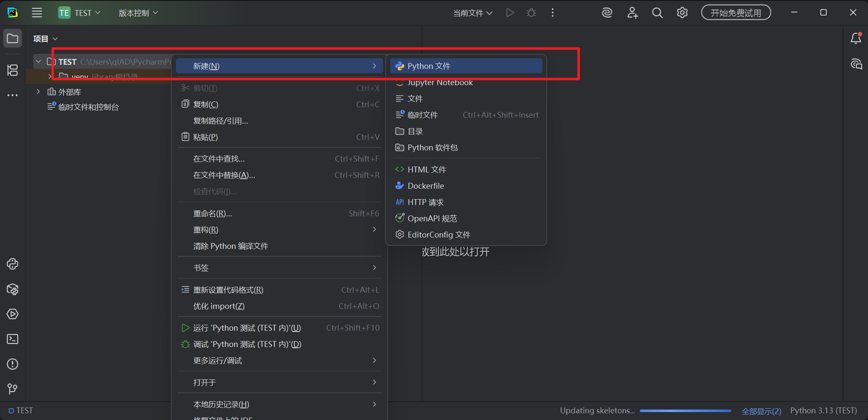Create a new 文件 from submenu
Screen dimensions: 868x420
click(466, 99)
